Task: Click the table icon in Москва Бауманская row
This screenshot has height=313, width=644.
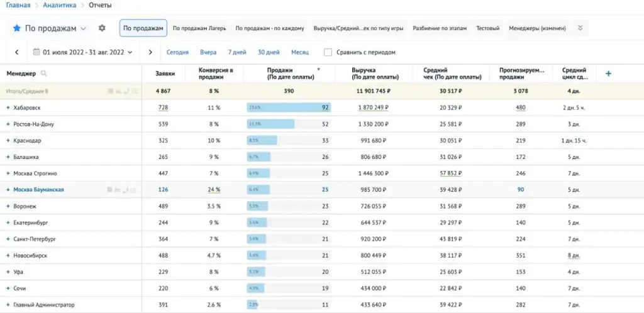Action: pos(110,190)
